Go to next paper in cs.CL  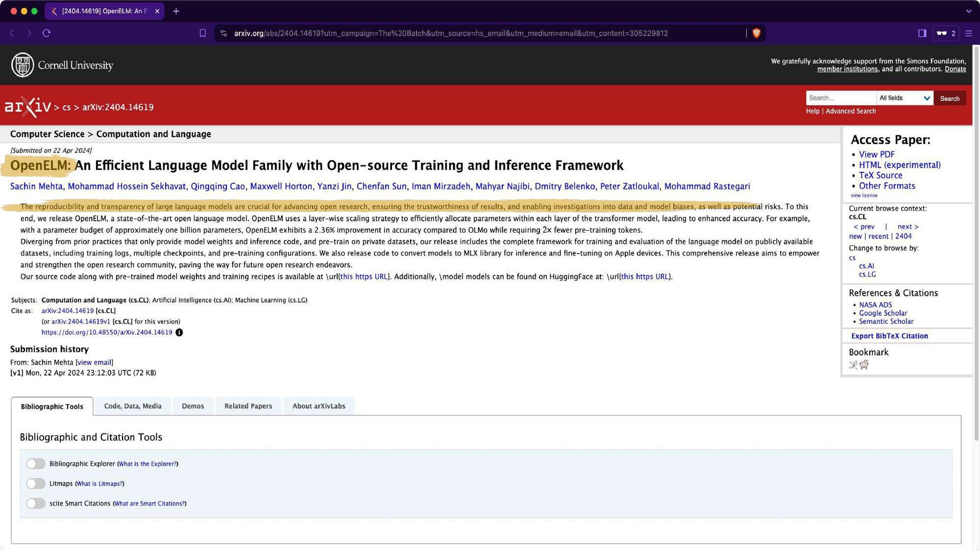pyautogui.click(x=908, y=227)
